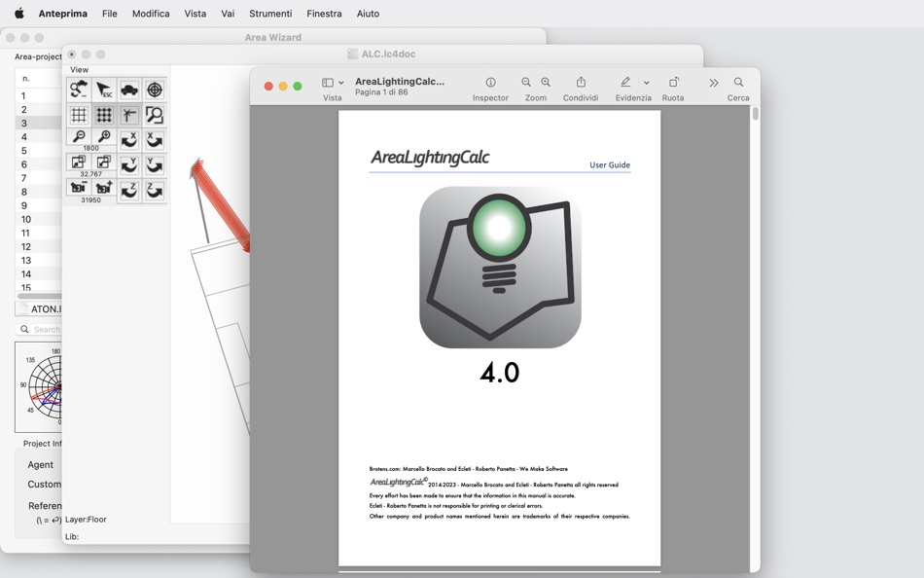
Task: Open Cerca search in Anteprima
Action: 738,82
